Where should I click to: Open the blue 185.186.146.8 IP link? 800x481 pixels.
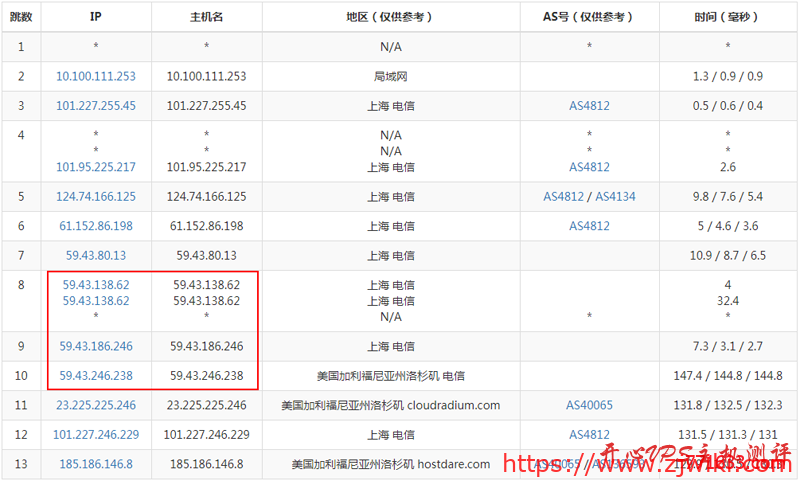pyautogui.click(x=96, y=464)
